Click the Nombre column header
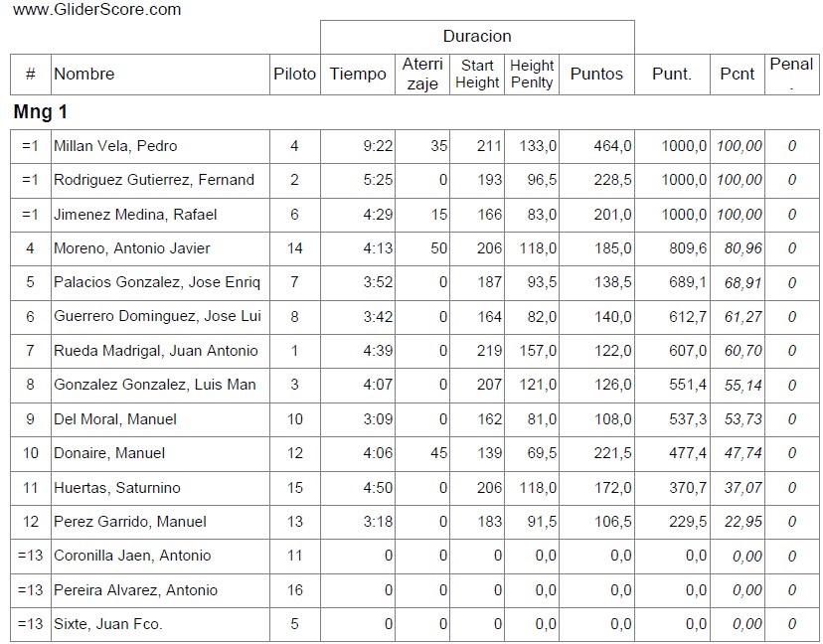This screenshot has width=823, height=644. coord(84,74)
